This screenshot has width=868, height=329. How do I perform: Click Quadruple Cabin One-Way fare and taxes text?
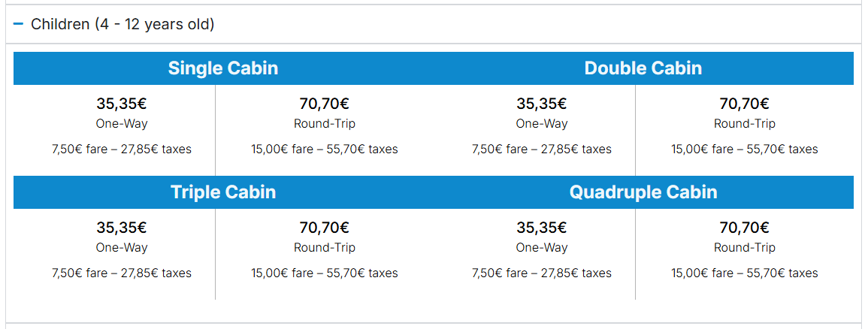(541, 273)
